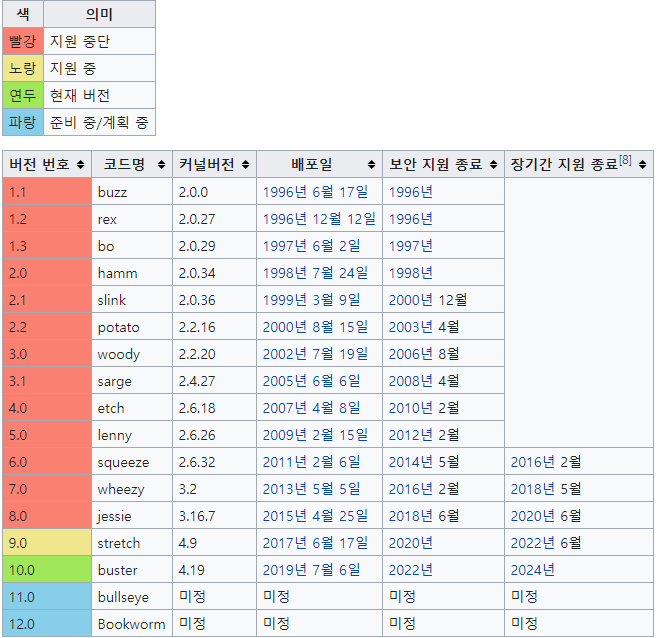Select legend text 지원 중단

click(x=80, y=41)
